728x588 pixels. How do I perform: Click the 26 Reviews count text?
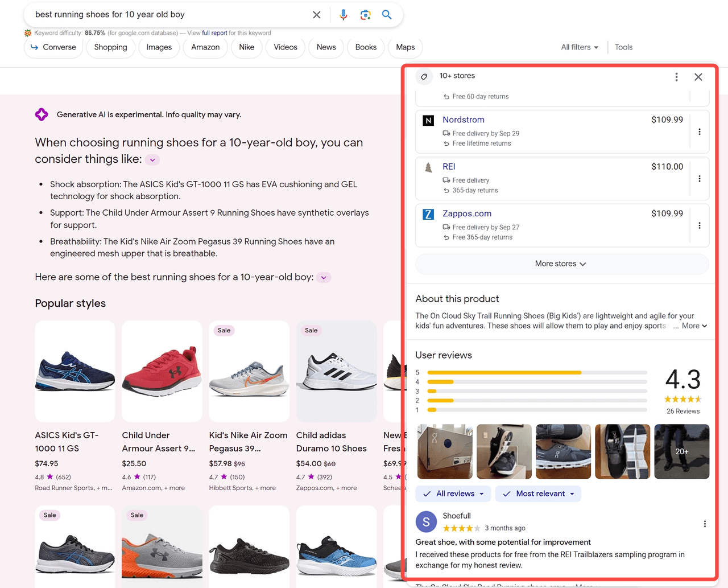point(683,411)
